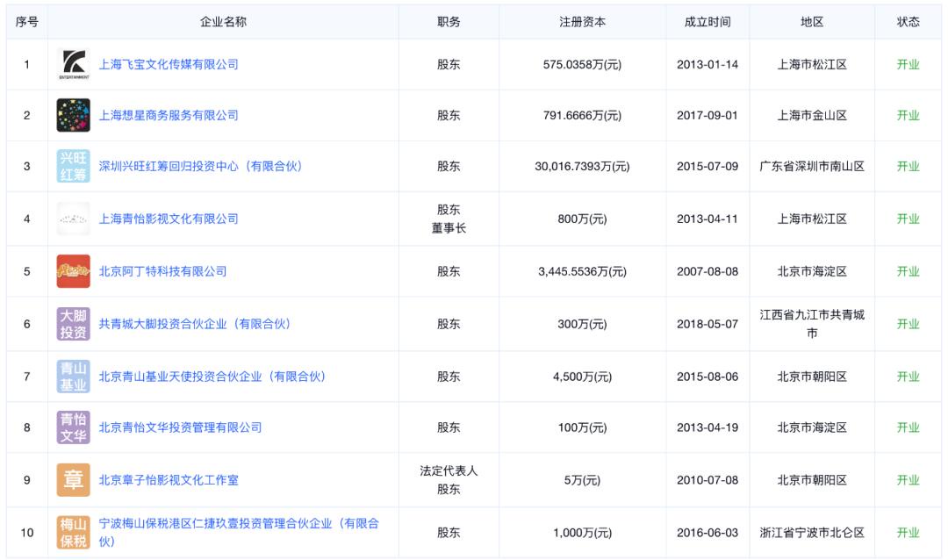Click the date 2016-06-03
This screenshot has width=948, height=560.
point(707,533)
